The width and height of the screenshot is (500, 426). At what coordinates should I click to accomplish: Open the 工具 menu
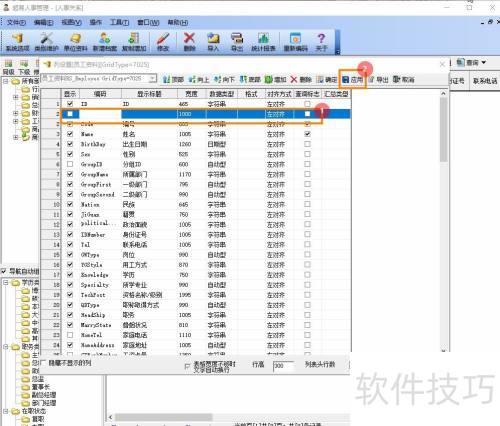[x=120, y=23]
